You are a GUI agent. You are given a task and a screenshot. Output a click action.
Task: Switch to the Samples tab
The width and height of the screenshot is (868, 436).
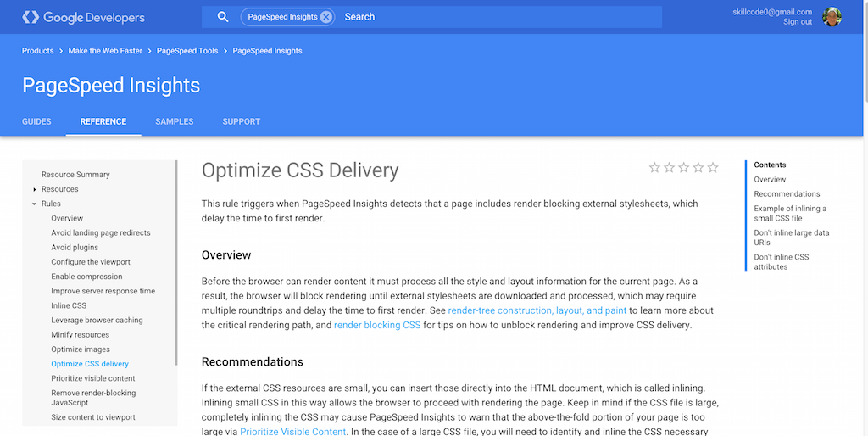(175, 121)
